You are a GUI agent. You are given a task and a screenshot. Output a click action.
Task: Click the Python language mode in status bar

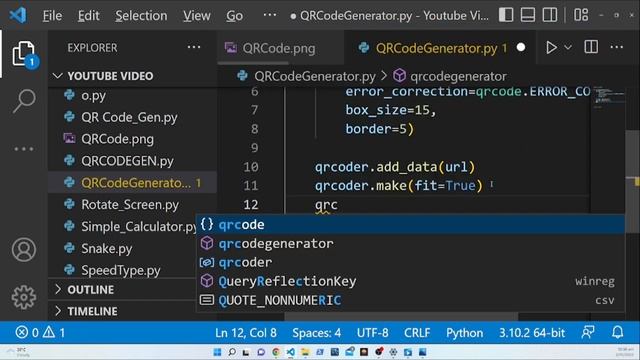[x=464, y=333]
